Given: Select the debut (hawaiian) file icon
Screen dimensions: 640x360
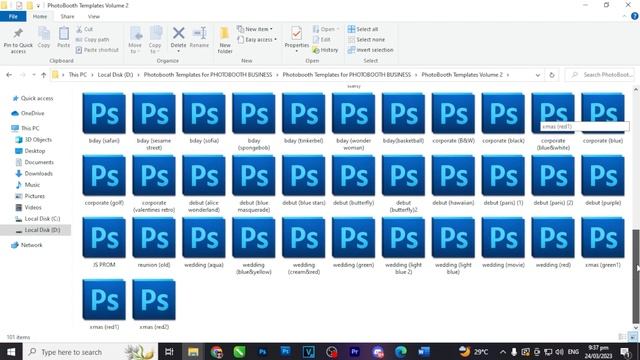Looking at the screenshot, I should coord(453,176).
